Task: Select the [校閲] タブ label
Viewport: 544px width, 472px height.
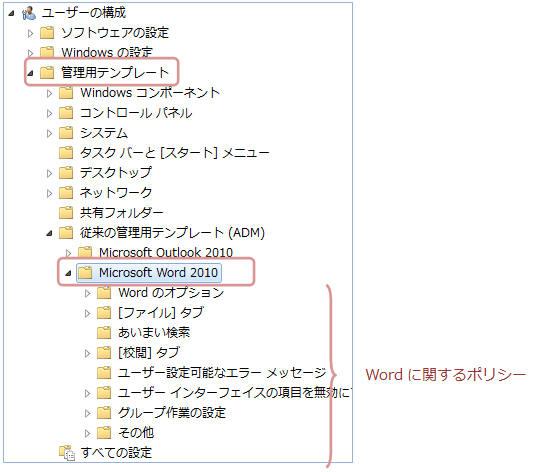Action: click(x=149, y=353)
